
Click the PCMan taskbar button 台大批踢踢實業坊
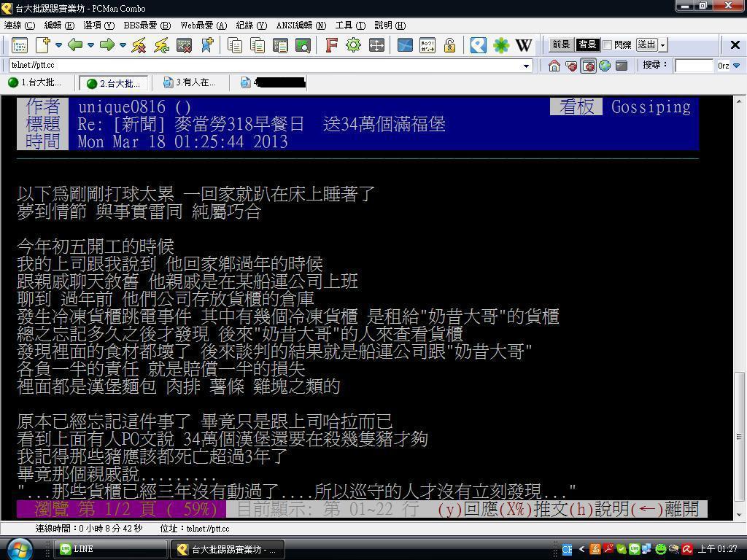[x=228, y=549]
